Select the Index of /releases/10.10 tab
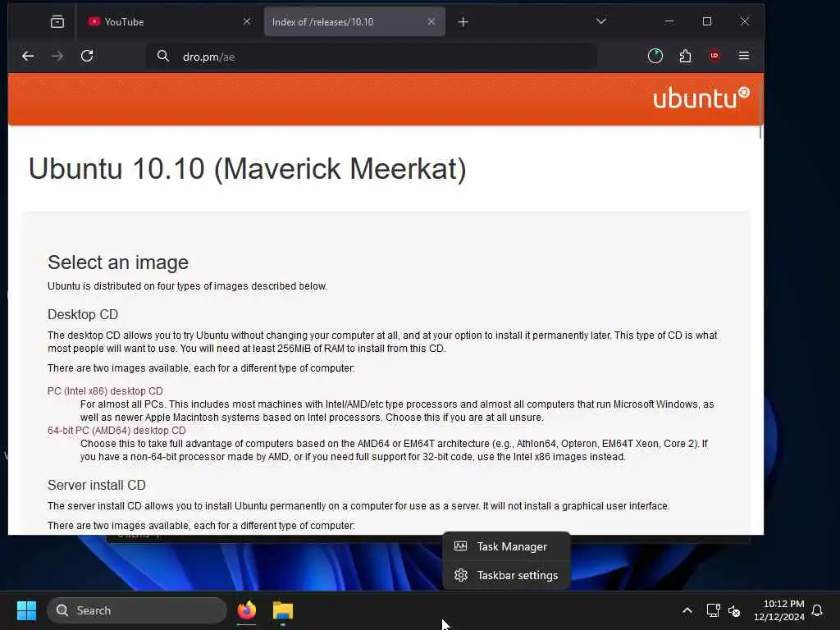 [354, 22]
